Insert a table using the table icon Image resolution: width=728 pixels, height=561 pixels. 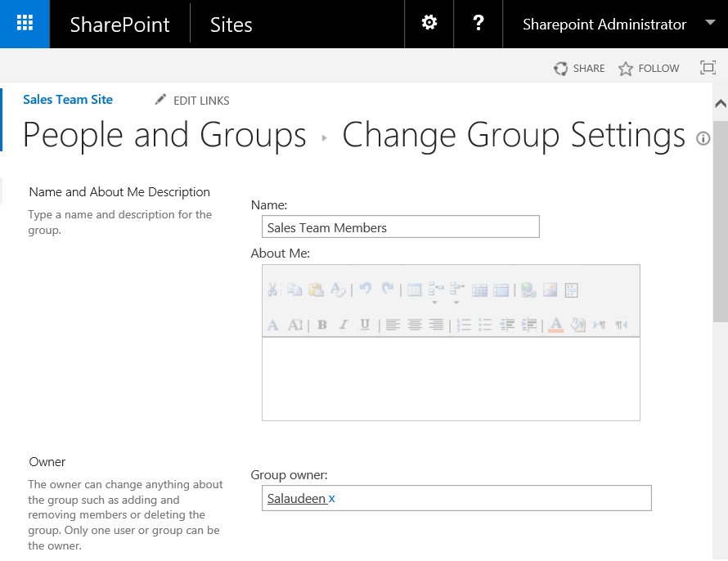point(413,288)
